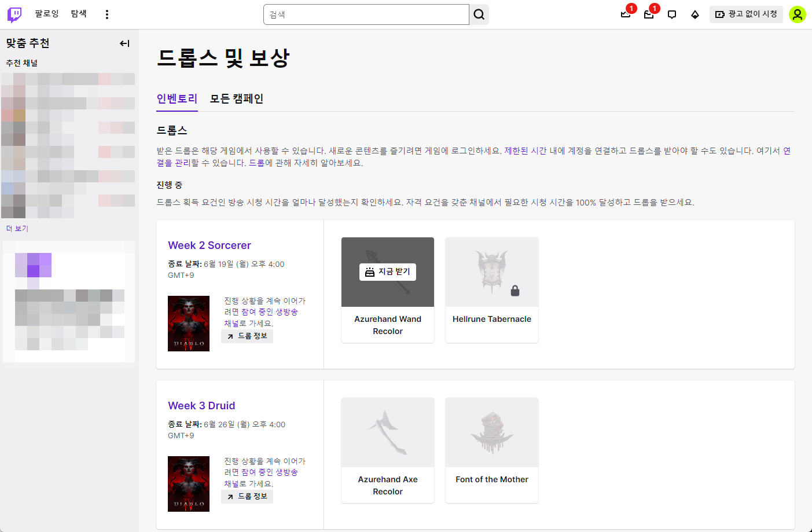Go to the 탐색 menu
The image size is (812, 532).
pos(79,14)
